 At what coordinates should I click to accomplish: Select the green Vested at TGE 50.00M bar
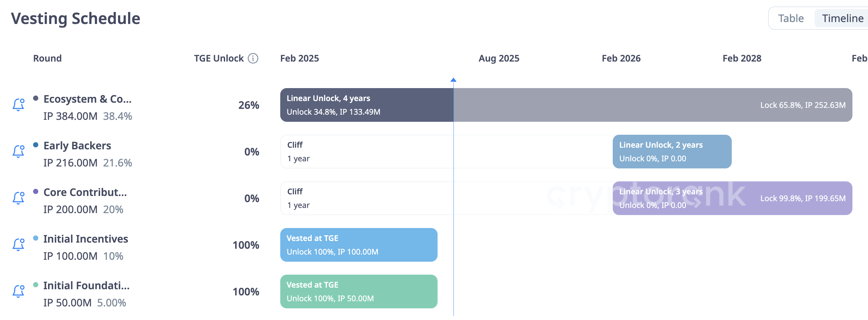click(x=358, y=292)
